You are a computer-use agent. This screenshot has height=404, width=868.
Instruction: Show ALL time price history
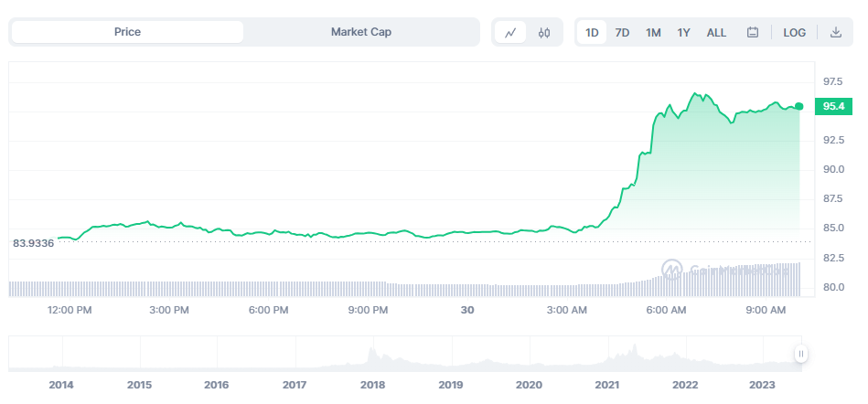(x=716, y=32)
